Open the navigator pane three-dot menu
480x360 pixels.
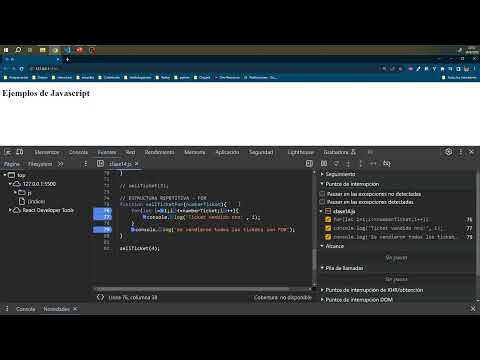click(x=86, y=164)
